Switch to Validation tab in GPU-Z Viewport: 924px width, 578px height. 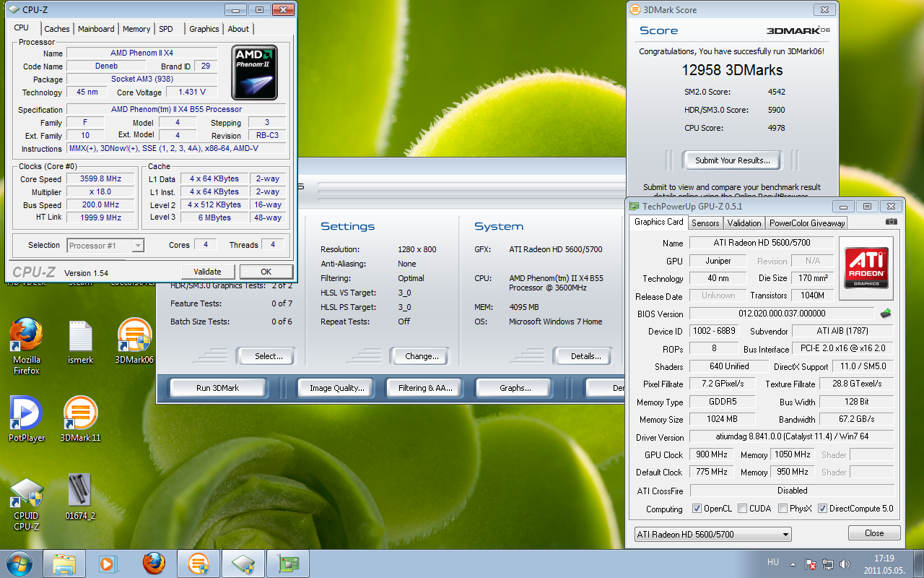point(744,223)
